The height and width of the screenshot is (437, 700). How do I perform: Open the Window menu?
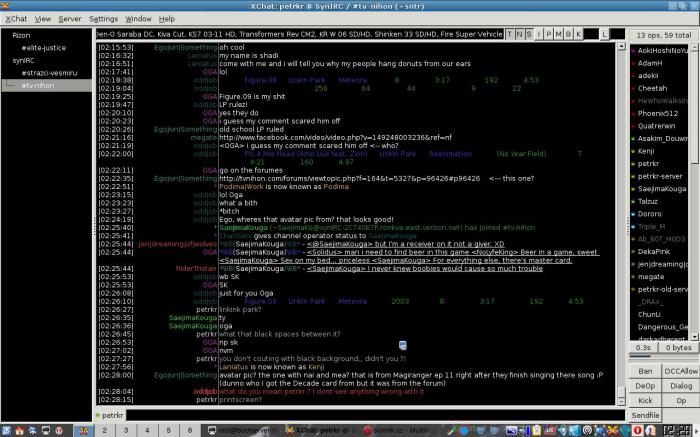click(138, 19)
